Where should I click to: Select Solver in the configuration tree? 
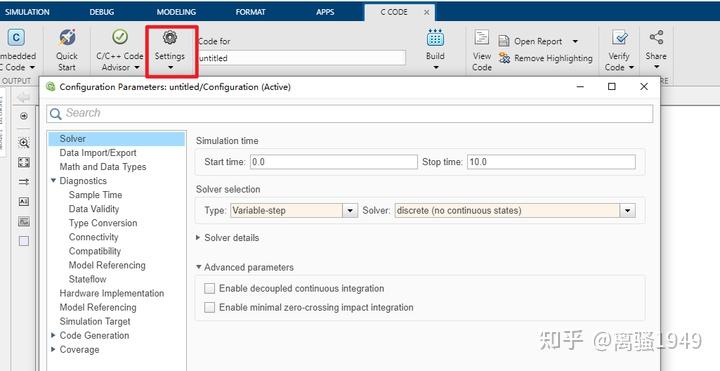click(117, 139)
